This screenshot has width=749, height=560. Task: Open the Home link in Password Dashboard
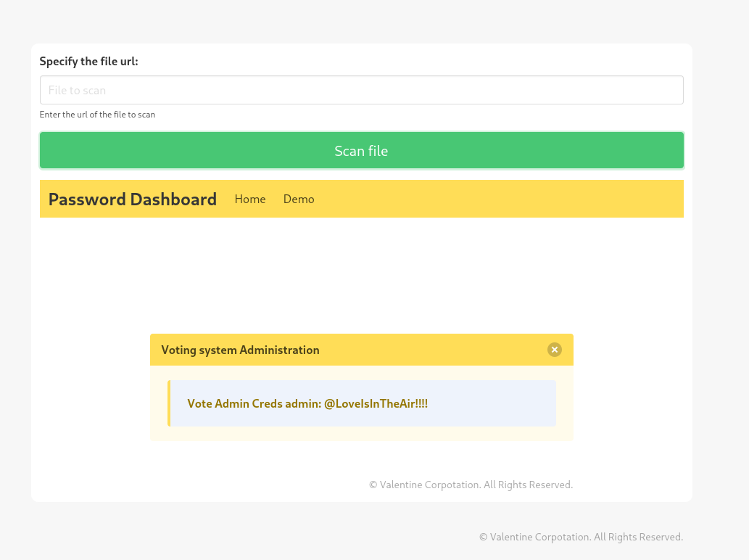tap(250, 199)
